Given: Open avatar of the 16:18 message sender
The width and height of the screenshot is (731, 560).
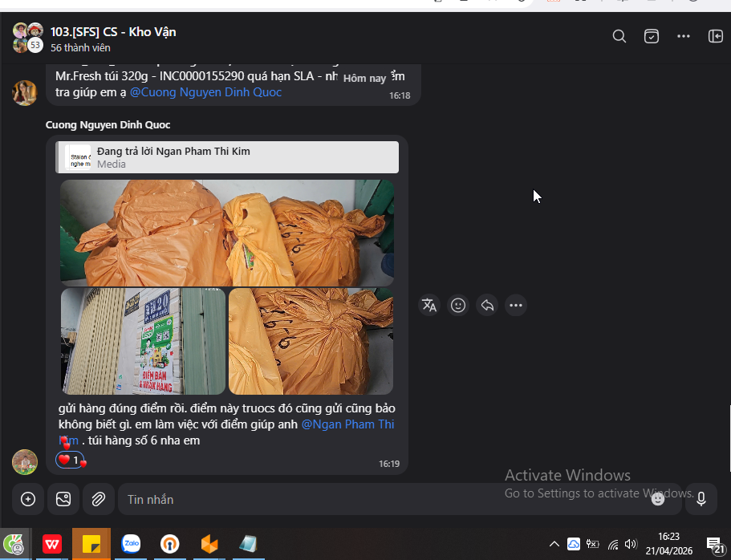Looking at the screenshot, I should 24,93.
